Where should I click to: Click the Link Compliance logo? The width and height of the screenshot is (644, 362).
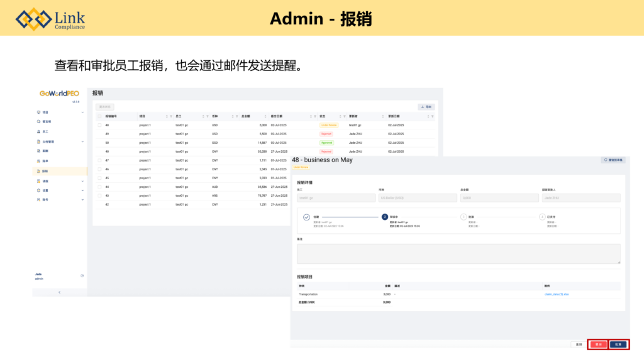pyautogui.click(x=50, y=18)
